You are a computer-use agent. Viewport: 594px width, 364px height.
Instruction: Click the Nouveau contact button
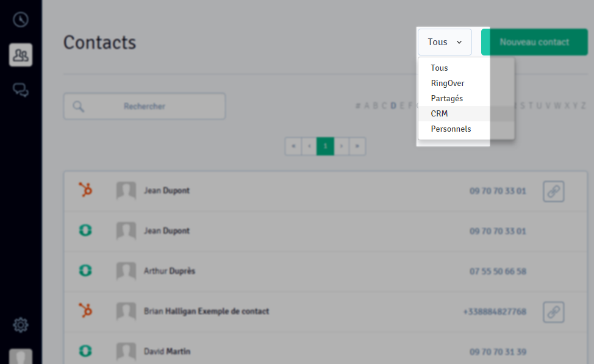[534, 42]
